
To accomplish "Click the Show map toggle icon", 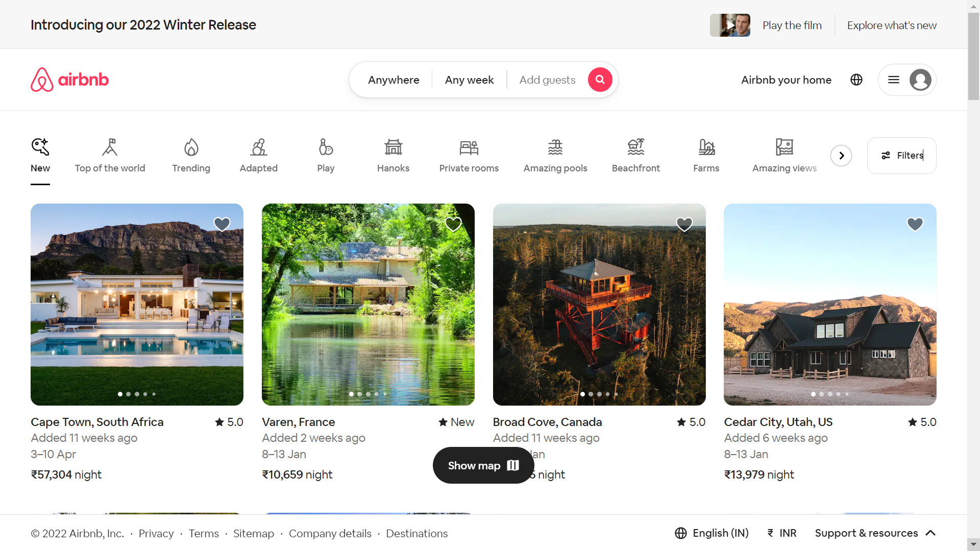I will tap(513, 465).
